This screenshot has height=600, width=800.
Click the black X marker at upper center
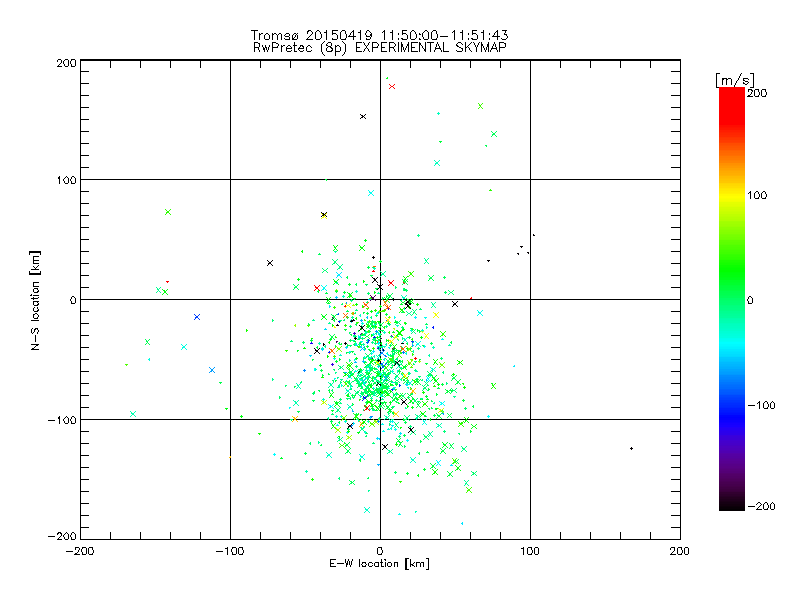363,116
